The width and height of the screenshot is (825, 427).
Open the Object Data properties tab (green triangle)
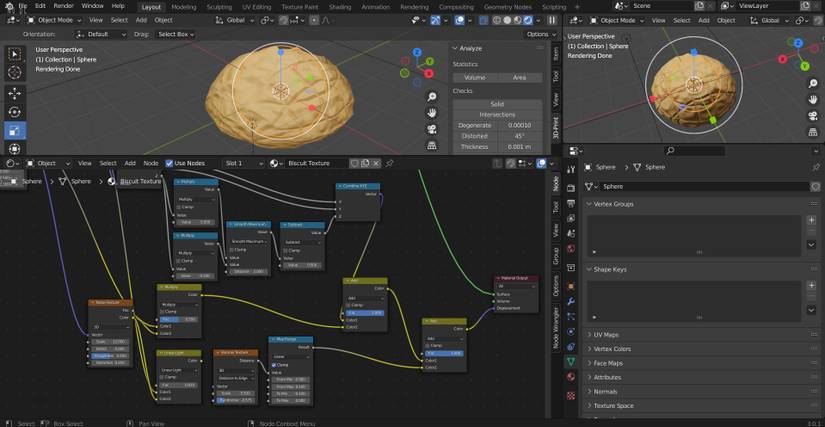(x=571, y=362)
